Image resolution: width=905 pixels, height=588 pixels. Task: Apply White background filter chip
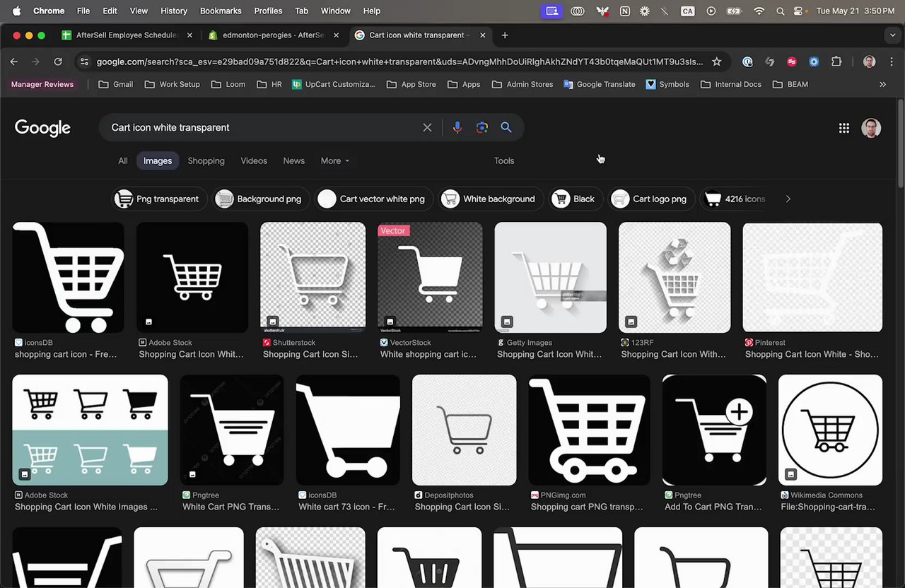(491, 199)
